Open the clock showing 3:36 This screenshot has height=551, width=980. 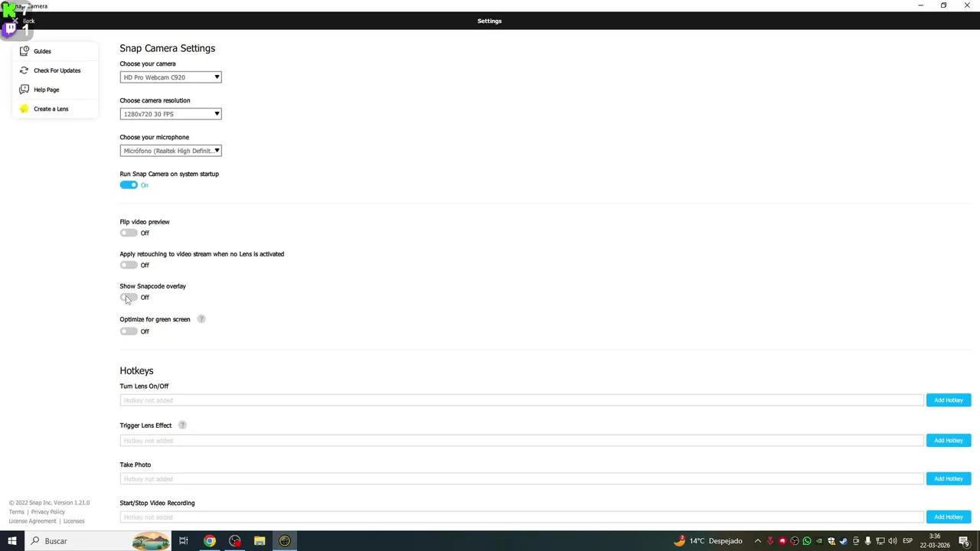click(935, 541)
